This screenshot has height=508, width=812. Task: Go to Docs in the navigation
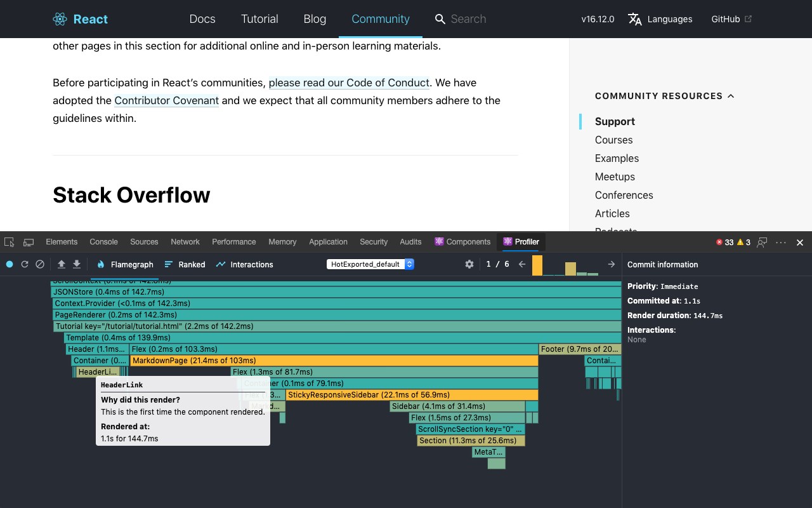pyautogui.click(x=202, y=19)
